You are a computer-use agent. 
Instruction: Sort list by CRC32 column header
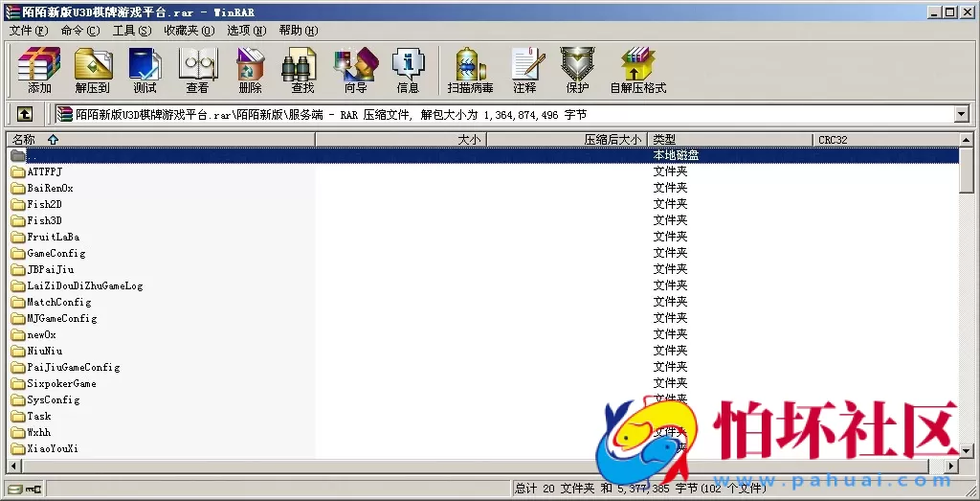point(833,140)
